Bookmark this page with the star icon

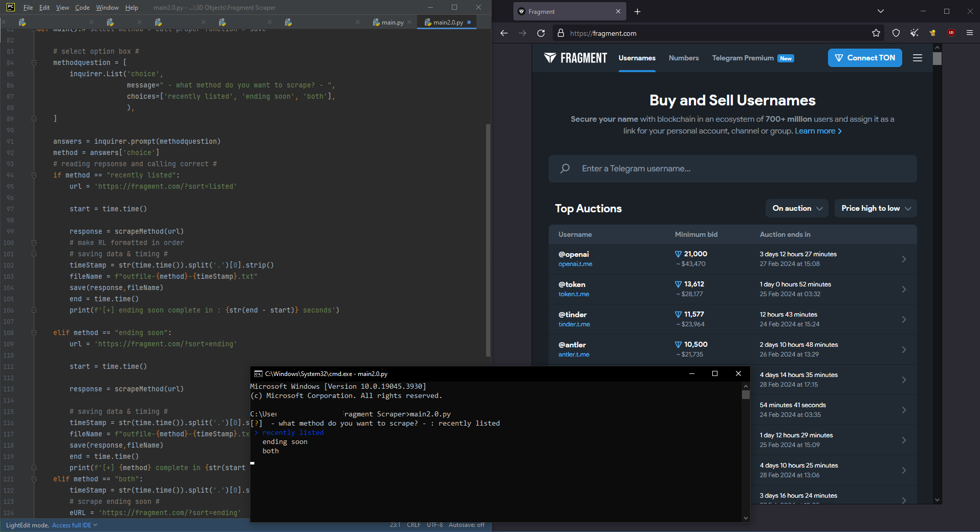tap(876, 33)
